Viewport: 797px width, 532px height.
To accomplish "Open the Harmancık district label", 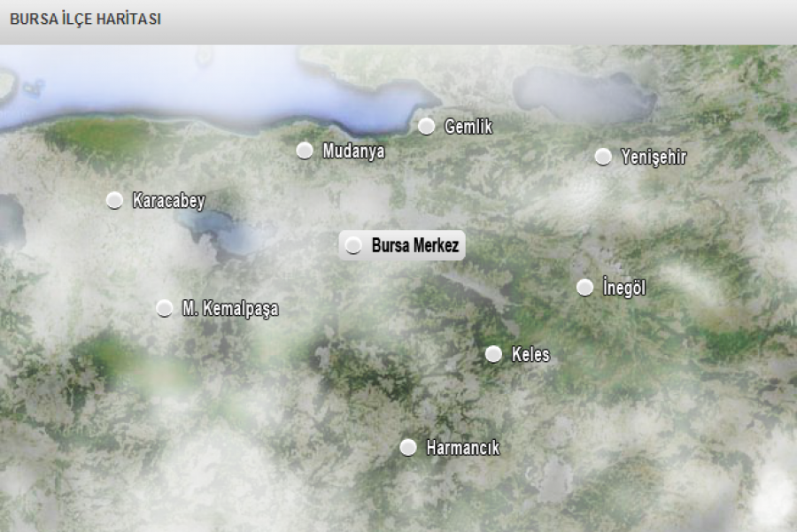I will pos(462,448).
